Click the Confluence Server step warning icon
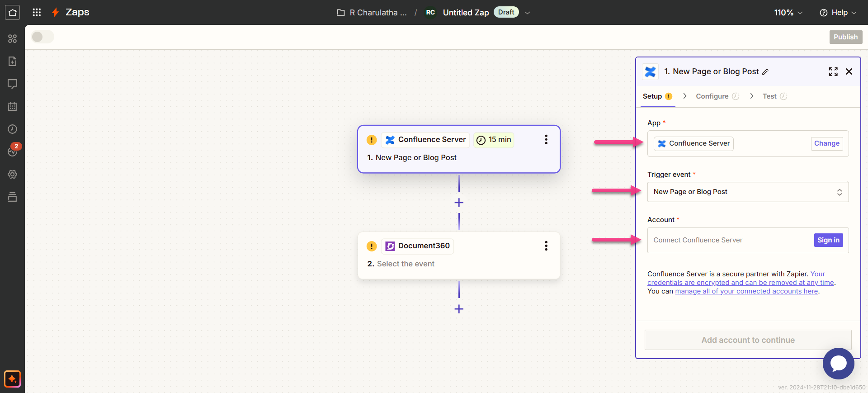This screenshot has width=868, height=393. pyautogui.click(x=372, y=140)
